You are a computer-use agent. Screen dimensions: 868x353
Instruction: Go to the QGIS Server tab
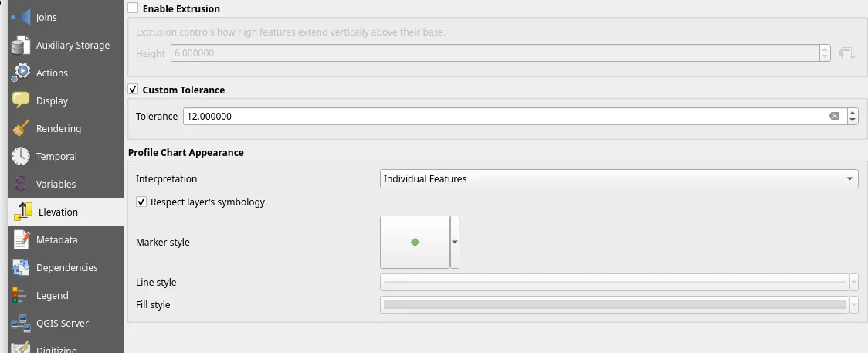click(62, 324)
